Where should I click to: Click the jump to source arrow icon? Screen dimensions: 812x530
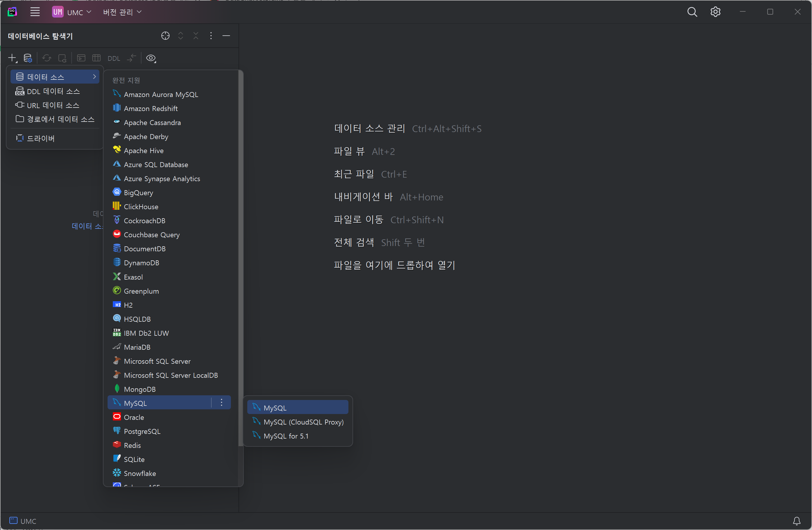coord(131,58)
